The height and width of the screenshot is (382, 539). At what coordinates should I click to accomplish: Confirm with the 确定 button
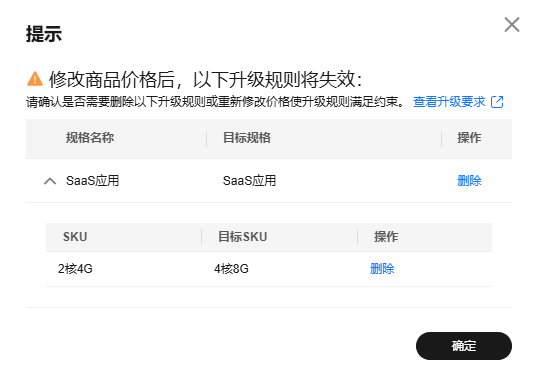[464, 346]
